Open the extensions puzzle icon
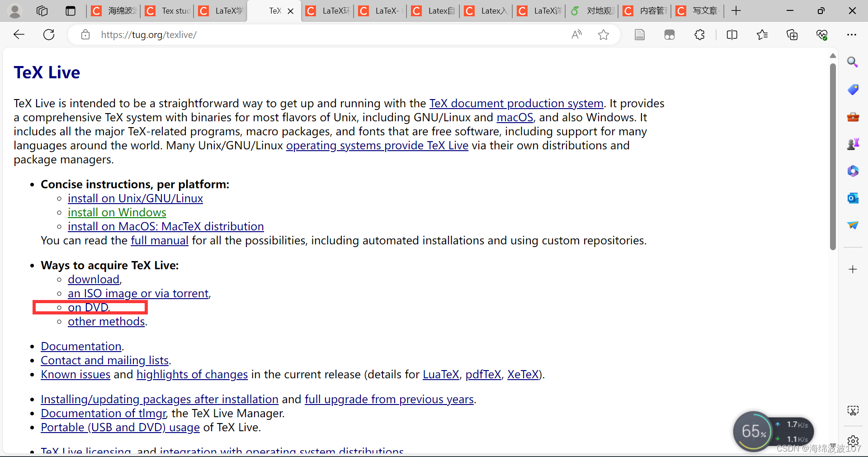The width and height of the screenshot is (868, 457). 699,35
